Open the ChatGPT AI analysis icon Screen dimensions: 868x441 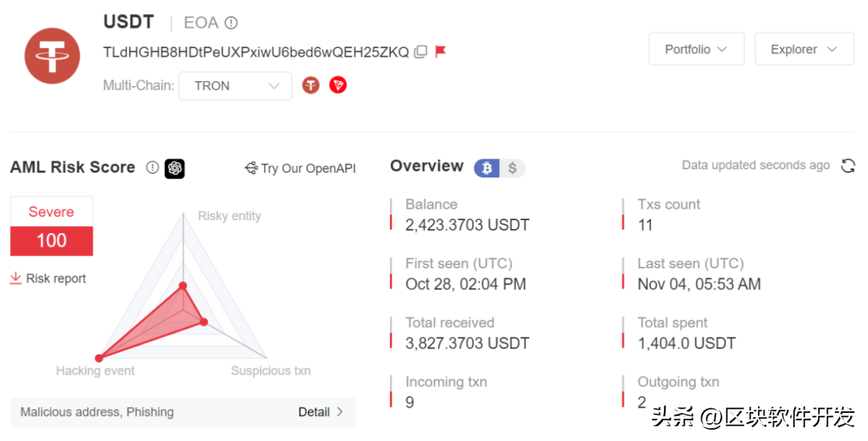[174, 168]
